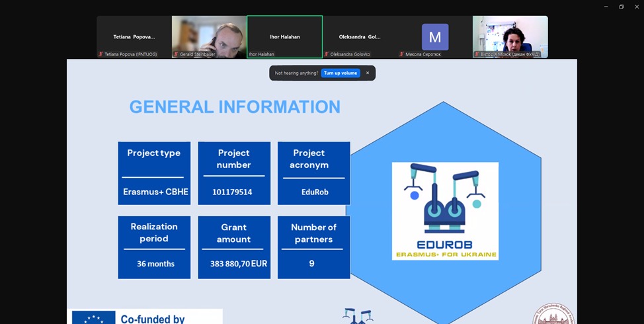This screenshot has width=644, height=324.
Task: Click the Grant amount box on slide
Action: 234,247
